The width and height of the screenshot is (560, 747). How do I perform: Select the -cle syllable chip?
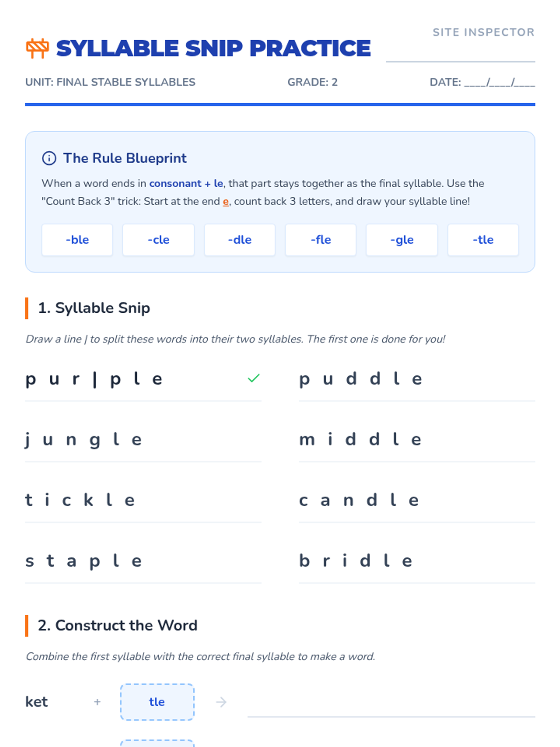(x=158, y=240)
